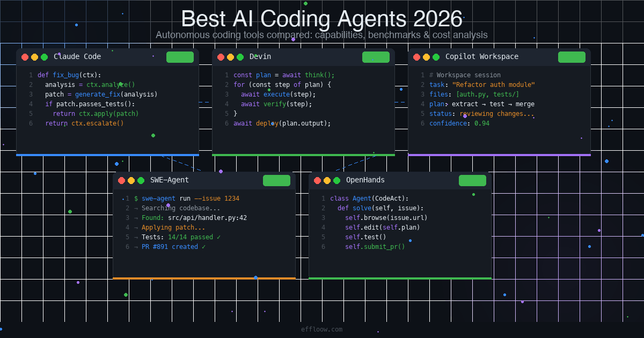Click the red dot icon on SWE-Agent titlebar
Image resolution: width=644 pixels, height=338 pixels.
121,180
